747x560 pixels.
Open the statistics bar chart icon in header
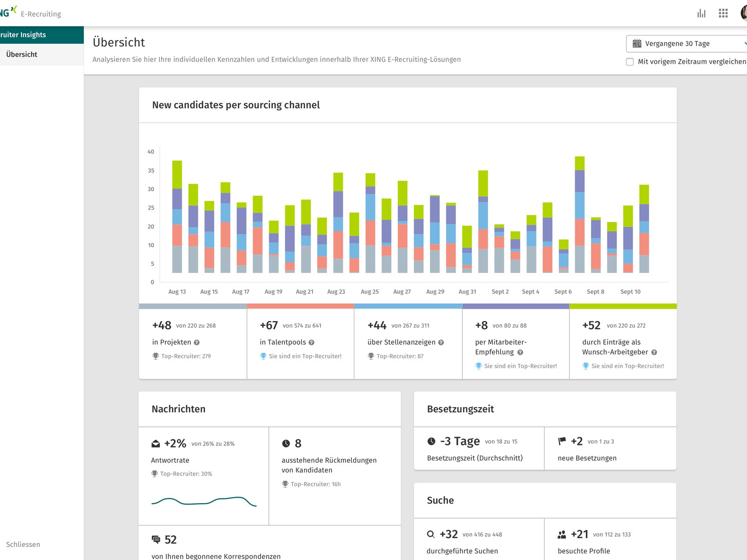701,14
